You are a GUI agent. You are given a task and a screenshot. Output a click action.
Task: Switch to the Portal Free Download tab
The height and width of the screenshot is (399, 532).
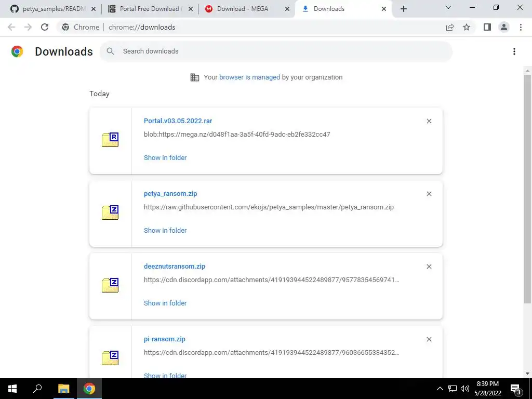coord(149,9)
